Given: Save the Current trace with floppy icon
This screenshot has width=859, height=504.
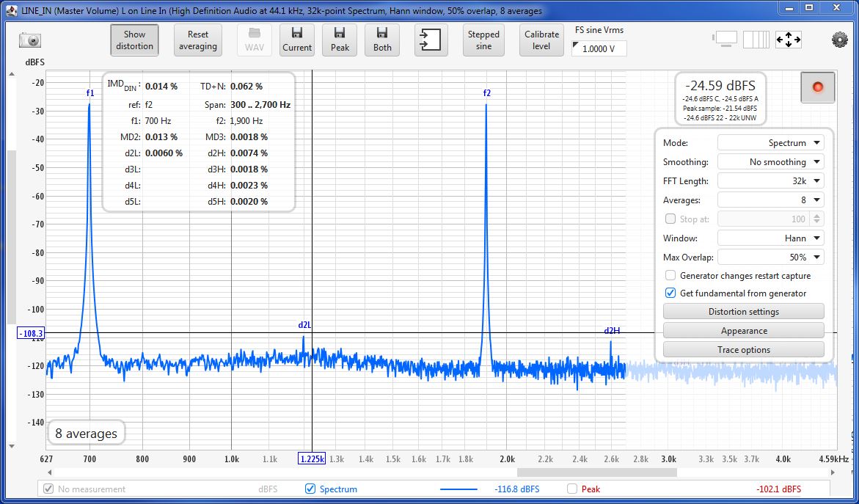Looking at the screenshot, I should (297, 40).
